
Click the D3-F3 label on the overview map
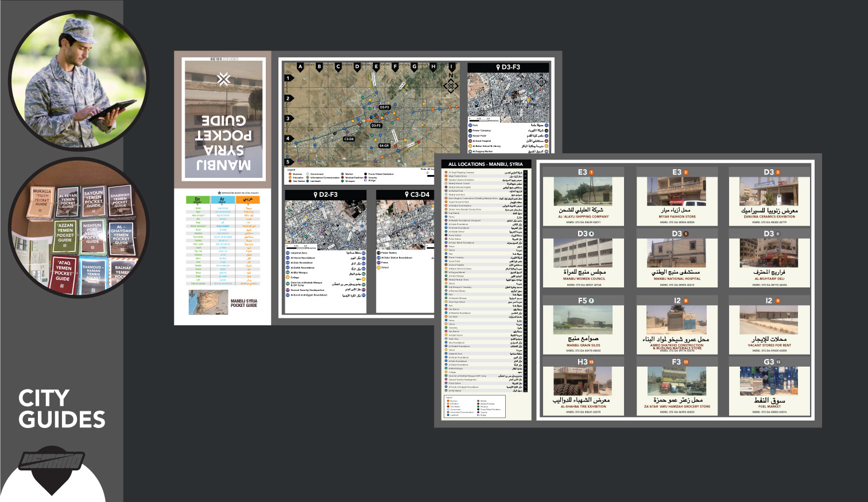click(x=376, y=125)
